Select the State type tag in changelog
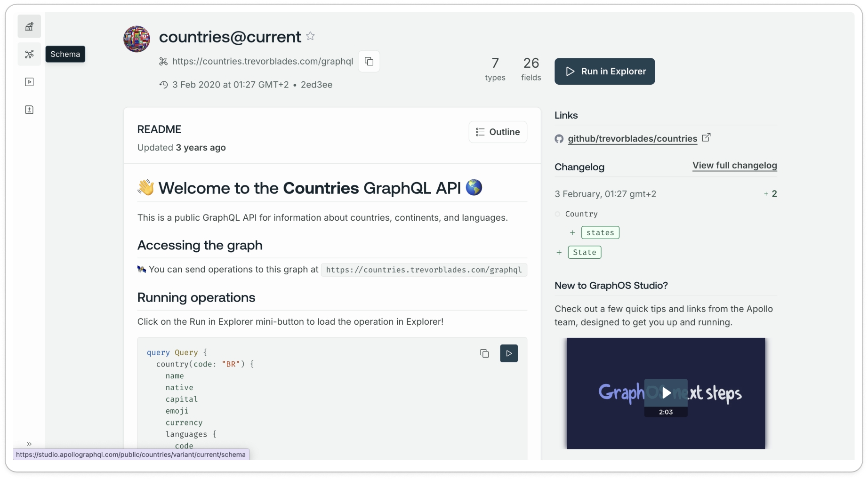 point(584,252)
